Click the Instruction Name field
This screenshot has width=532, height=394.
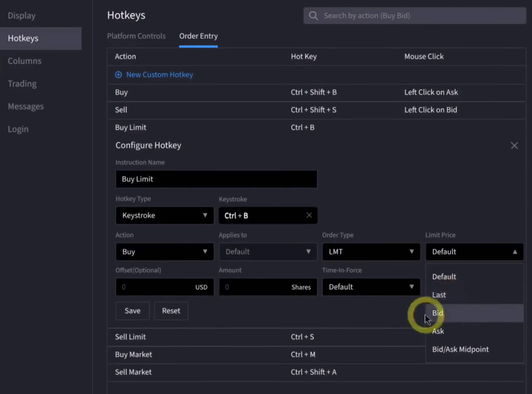[216, 179]
